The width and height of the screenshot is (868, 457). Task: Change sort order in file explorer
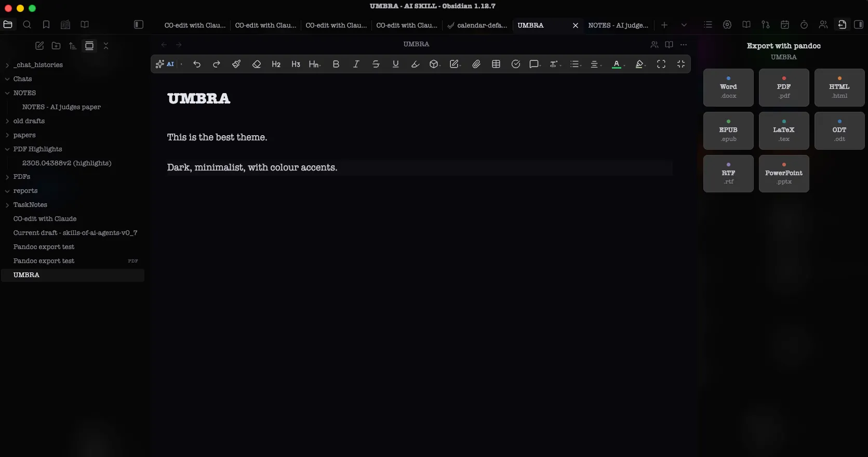73,46
